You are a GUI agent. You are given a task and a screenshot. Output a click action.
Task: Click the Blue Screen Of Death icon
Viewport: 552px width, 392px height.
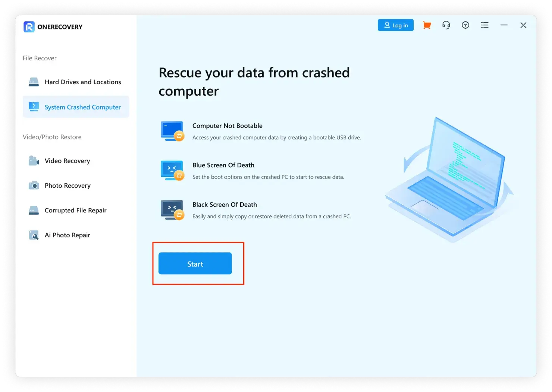click(x=172, y=170)
